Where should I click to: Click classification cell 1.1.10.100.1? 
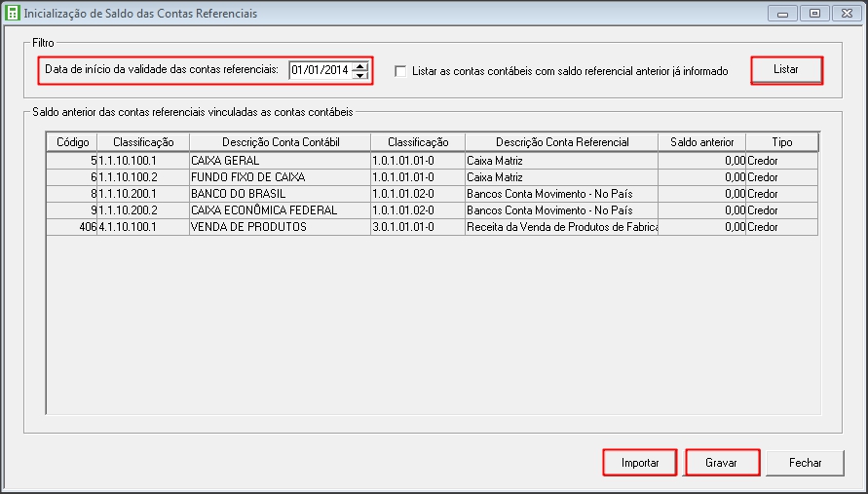[143, 161]
